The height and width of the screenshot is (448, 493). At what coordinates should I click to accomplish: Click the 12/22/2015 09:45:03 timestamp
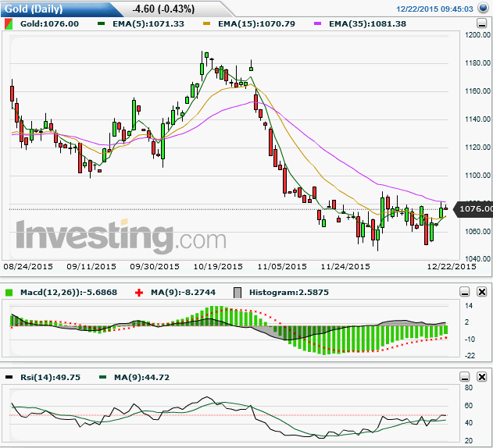point(434,9)
